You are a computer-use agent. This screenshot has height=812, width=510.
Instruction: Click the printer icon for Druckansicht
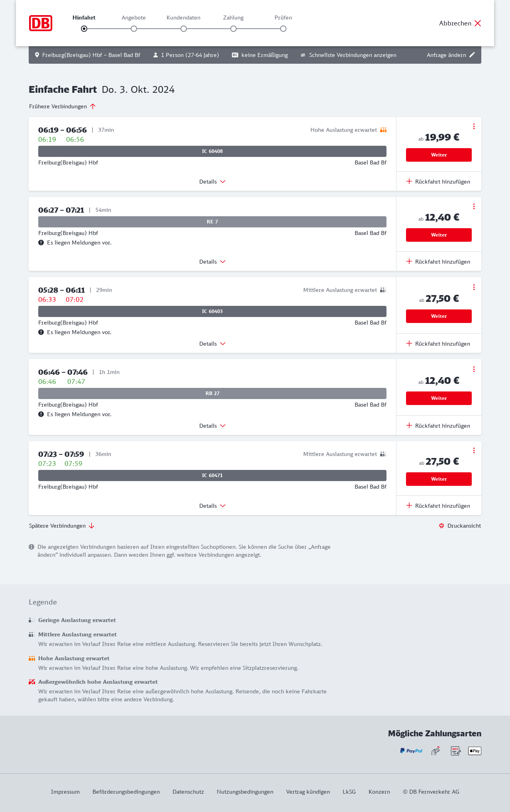coord(441,526)
